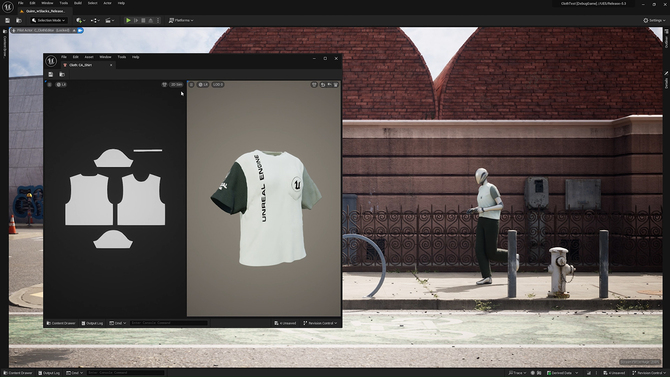Open the LOD 0 selector in 3D viewport
This screenshot has width=670, height=377.
[217, 85]
